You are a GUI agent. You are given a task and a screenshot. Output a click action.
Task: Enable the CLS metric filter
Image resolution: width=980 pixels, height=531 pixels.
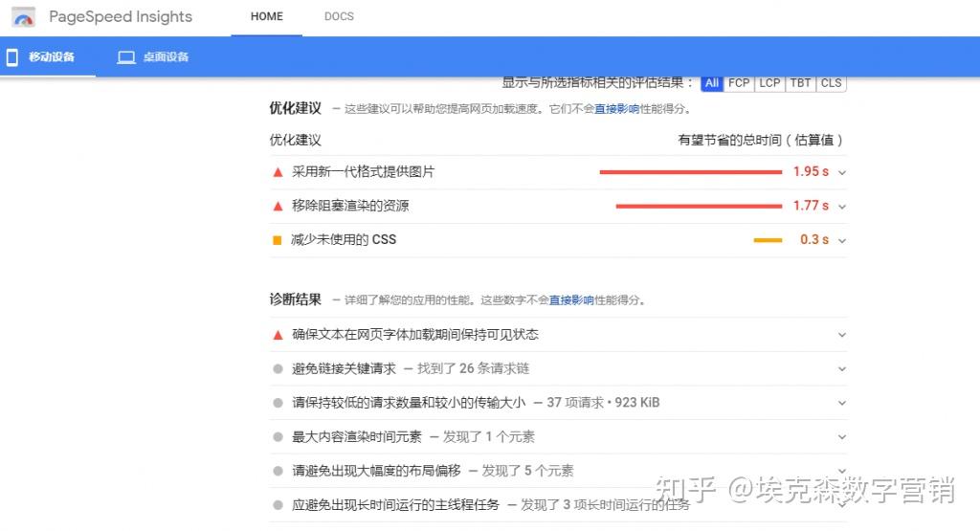(831, 83)
